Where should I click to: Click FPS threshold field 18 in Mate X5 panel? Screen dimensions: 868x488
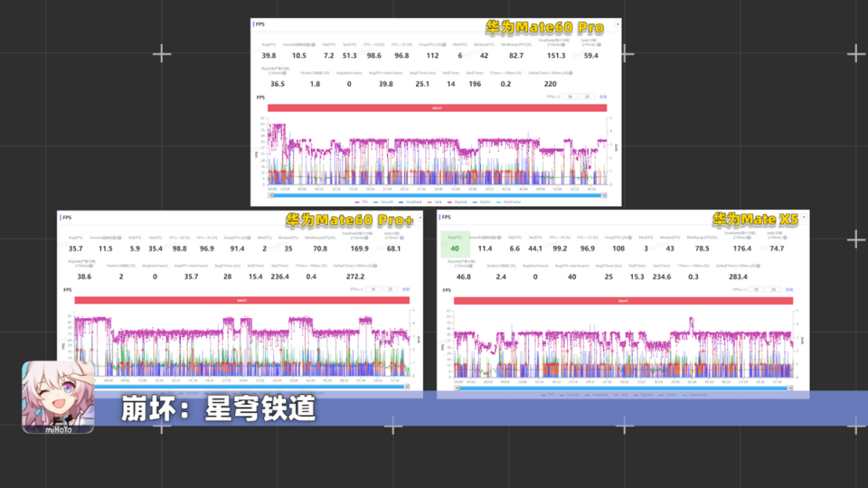(756, 289)
